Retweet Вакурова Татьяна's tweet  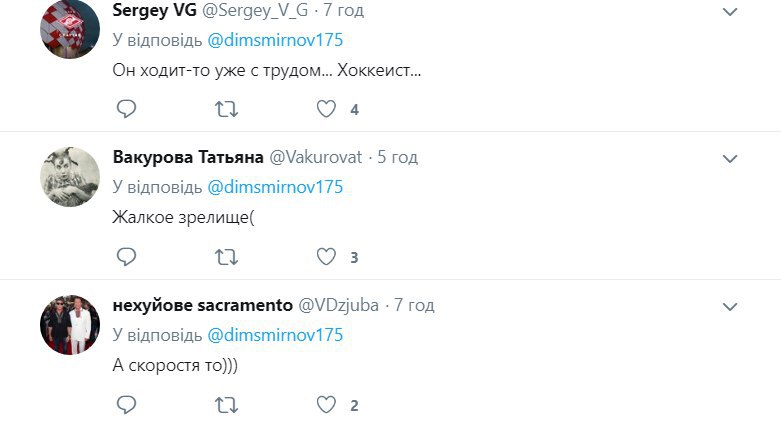pyautogui.click(x=226, y=257)
